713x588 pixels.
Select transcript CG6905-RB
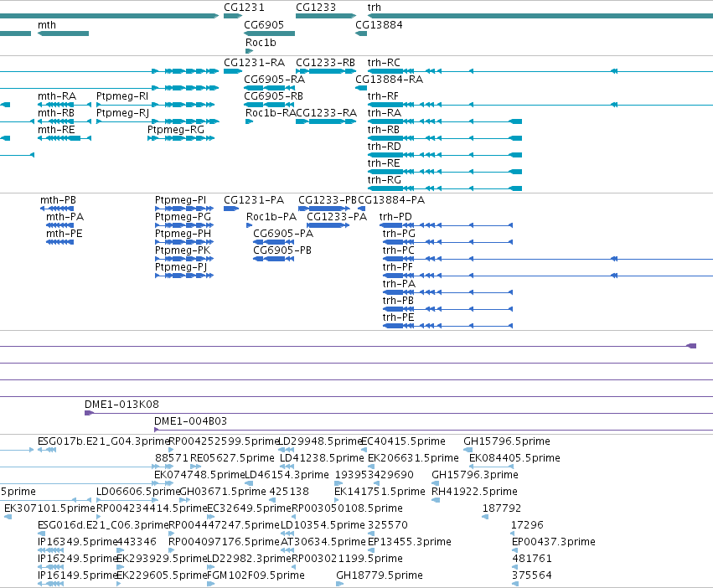(x=270, y=105)
